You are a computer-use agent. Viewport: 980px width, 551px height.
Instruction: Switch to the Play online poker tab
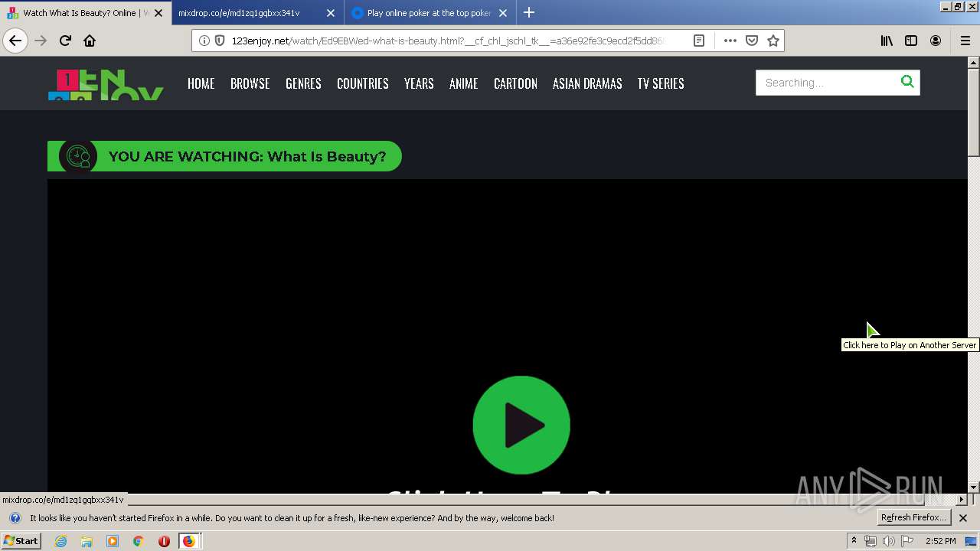click(x=430, y=13)
